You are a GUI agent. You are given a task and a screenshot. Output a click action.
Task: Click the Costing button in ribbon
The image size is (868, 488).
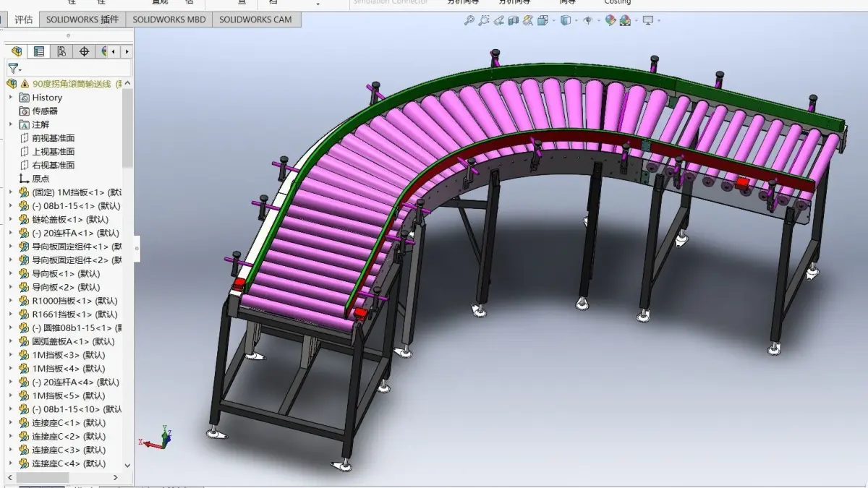coord(617,3)
